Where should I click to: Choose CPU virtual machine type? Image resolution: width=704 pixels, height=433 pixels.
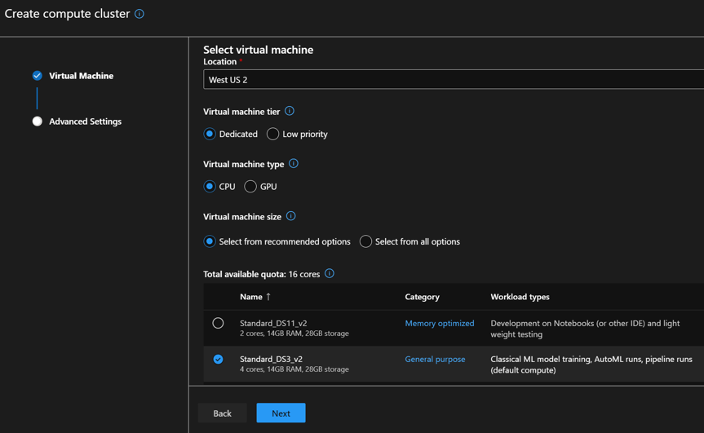click(210, 186)
